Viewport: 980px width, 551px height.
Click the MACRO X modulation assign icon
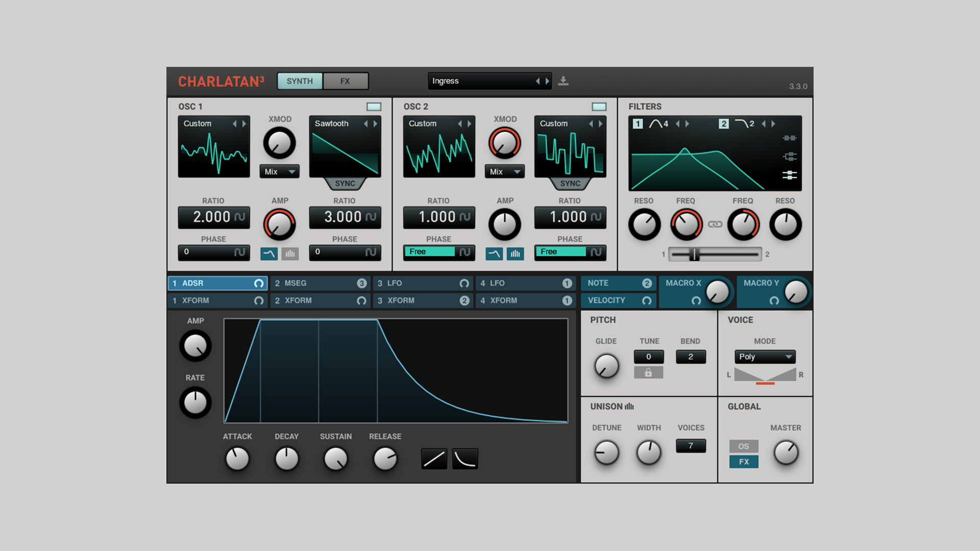696,300
